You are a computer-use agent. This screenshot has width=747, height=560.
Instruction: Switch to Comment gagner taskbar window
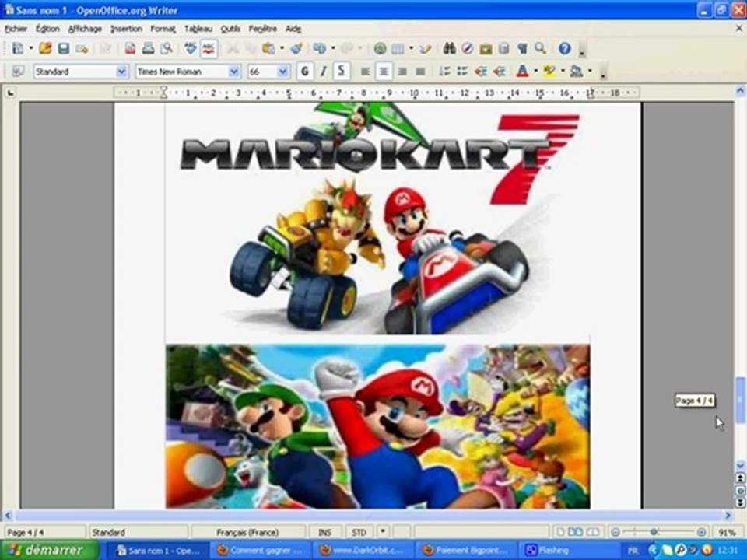[x=261, y=551]
